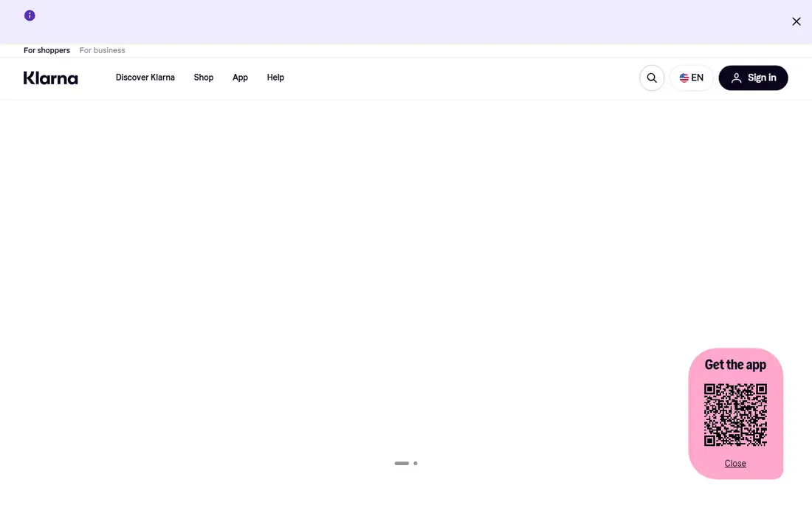Select the second carousel dot indicator
This screenshot has height=508, width=812.
pyautogui.click(x=416, y=463)
